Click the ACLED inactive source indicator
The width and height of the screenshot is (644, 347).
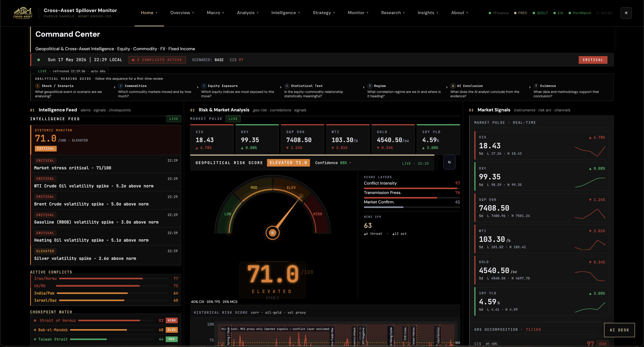point(604,13)
